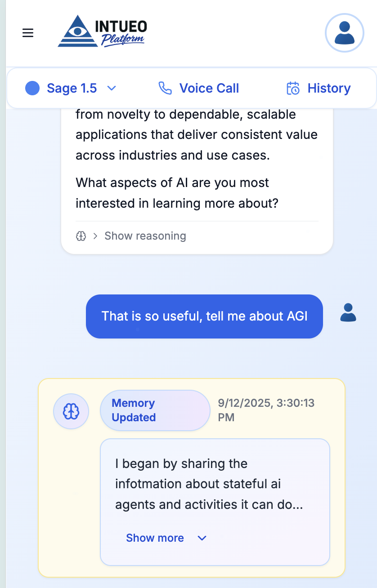Open the hamburger navigation menu
This screenshot has height=588, width=377.
pyautogui.click(x=28, y=33)
